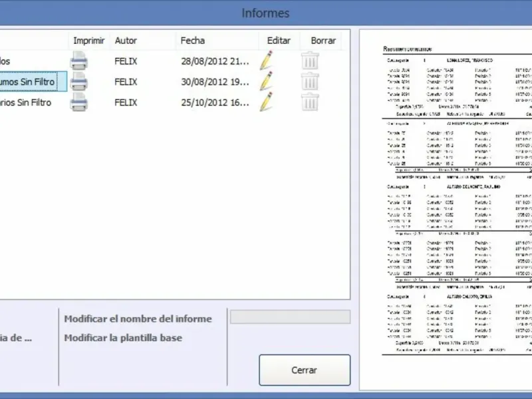Print the report dated 30/08/2012

[79, 81]
